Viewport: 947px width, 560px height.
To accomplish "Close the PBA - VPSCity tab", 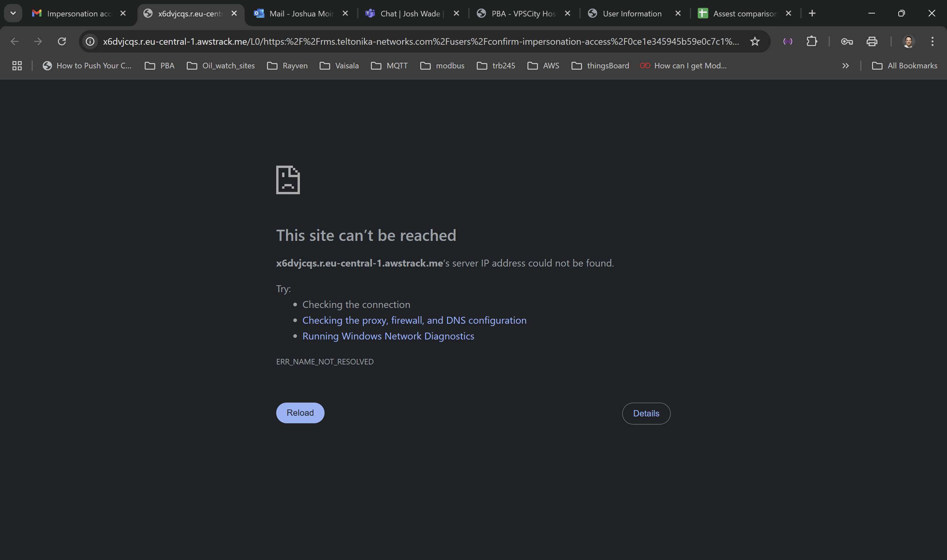I will point(567,13).
